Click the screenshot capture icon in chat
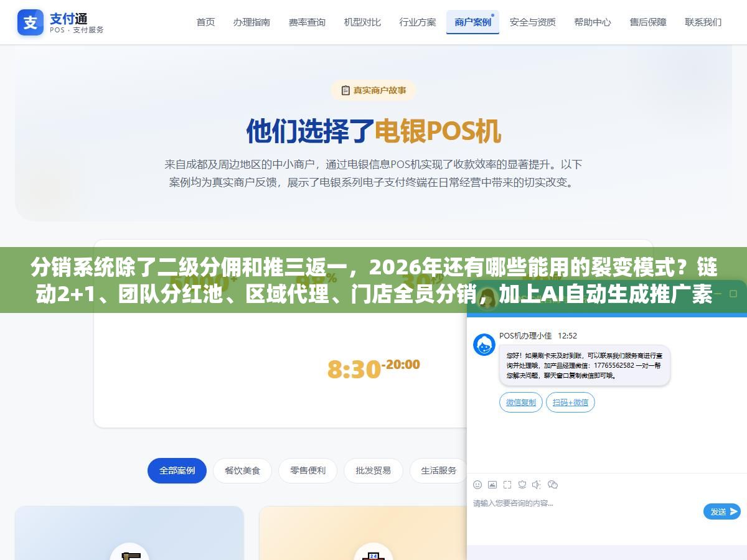Image resolution: width=747 pixels, height=560 pixels. pos(507,484)
